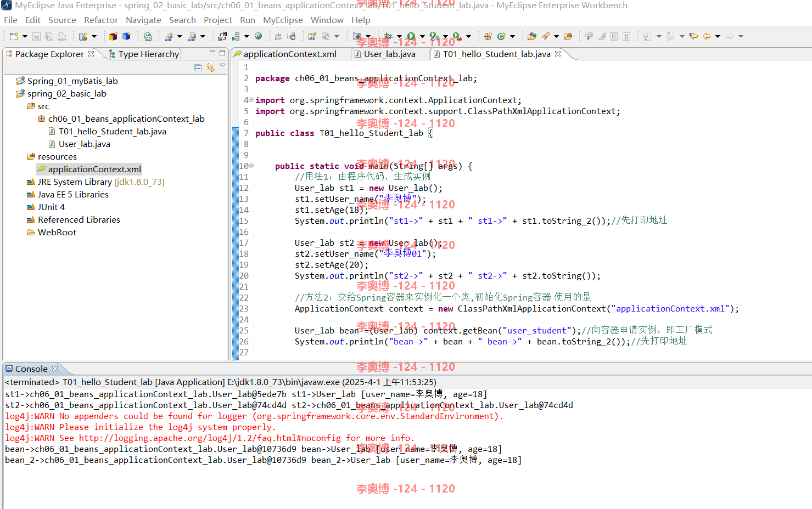The image size is (812, 509).
Task: Click the Print toolbar icon
Action: click(x=61, y=36)
